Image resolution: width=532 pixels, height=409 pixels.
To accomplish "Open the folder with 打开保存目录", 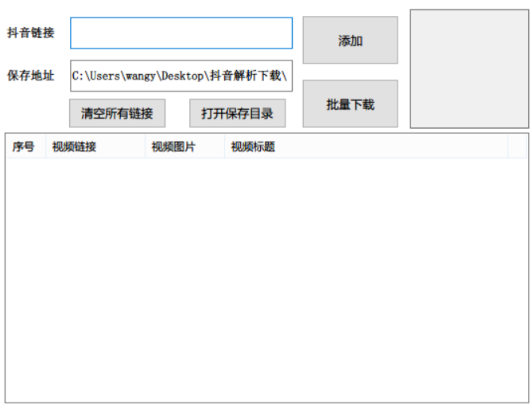I will click(237, 113).
